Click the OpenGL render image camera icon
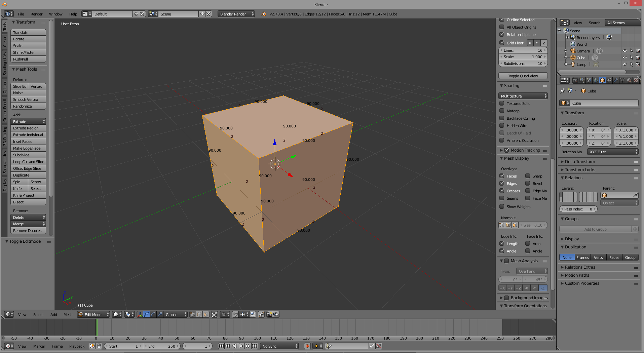This screenshot has width=644, height=353. (x=269, y=314)
